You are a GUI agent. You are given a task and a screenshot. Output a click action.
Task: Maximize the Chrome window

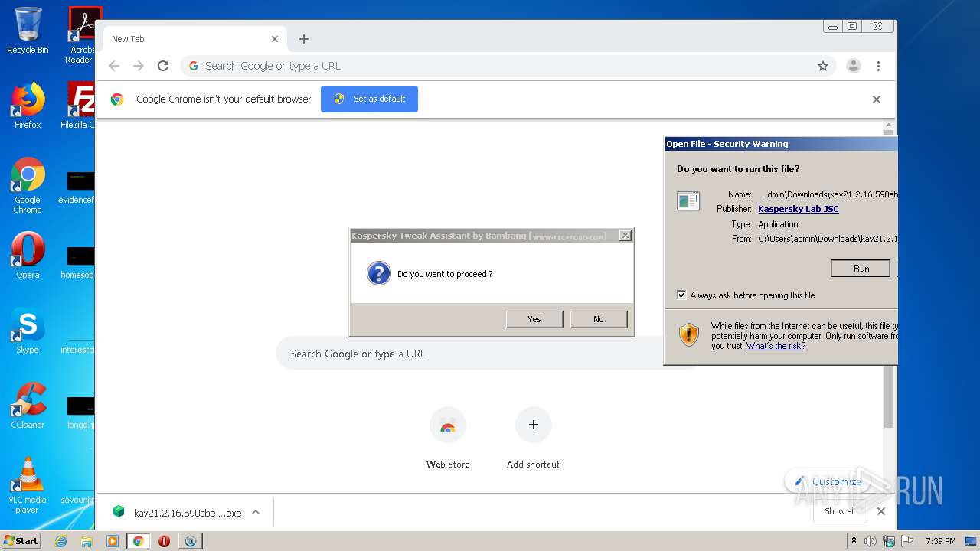coord(851,26)
